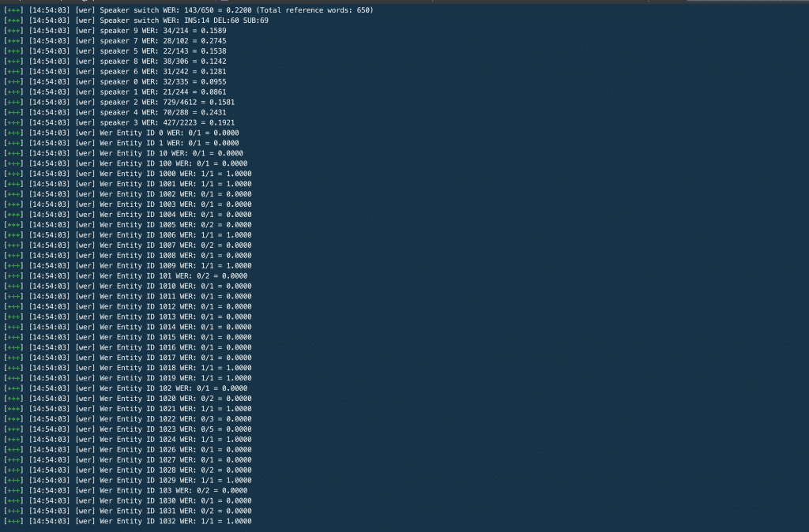The image size is (809, 532).
Task: Click the Wer Entity ID 103 line
Action: 126,491
